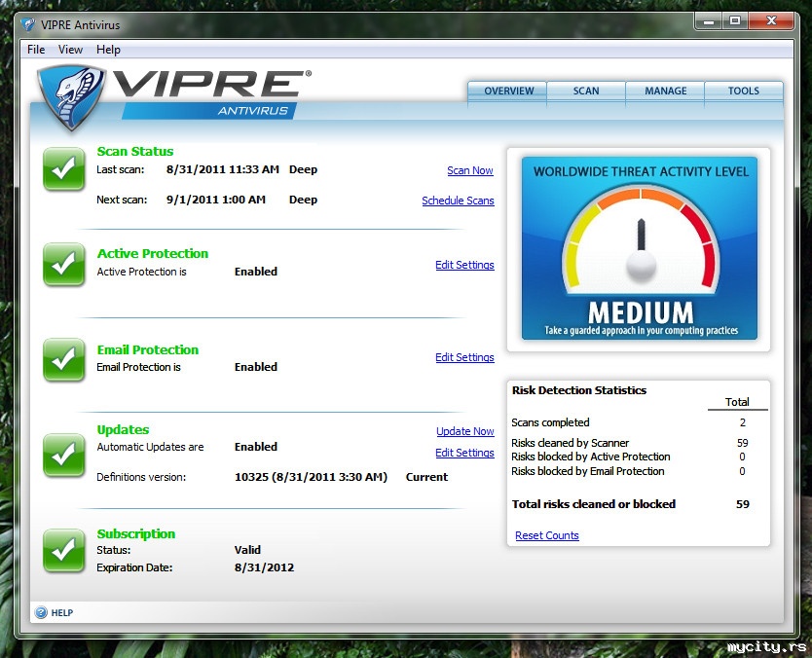Maximize the VIPRE Antivirus window
This screenshot has width=812, height=658.
click(735, 21)
